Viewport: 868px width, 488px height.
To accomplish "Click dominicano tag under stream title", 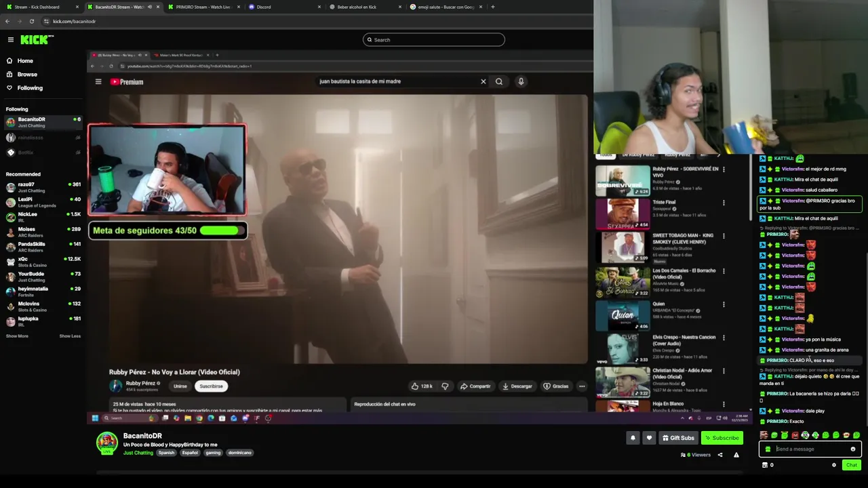I will click(239, 453).
